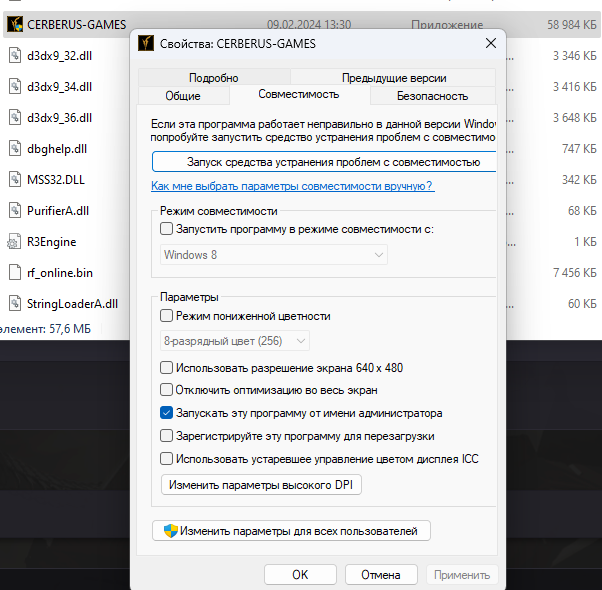The image size is (602, 590).
Task: Expand the 8-bit color (256) dropdown
Action: click(235, 341)
